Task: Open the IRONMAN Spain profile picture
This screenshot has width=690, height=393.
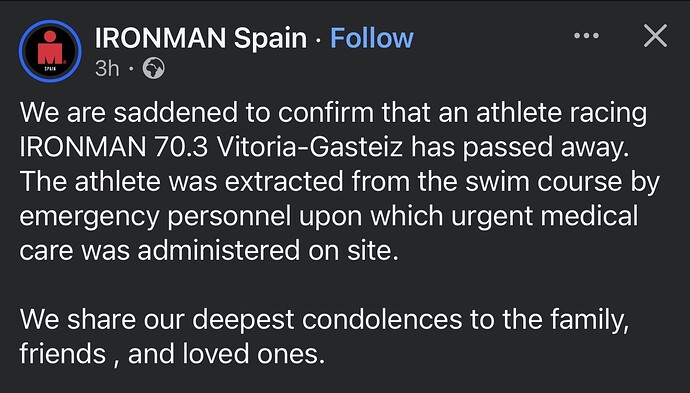Action: (50, 51)
